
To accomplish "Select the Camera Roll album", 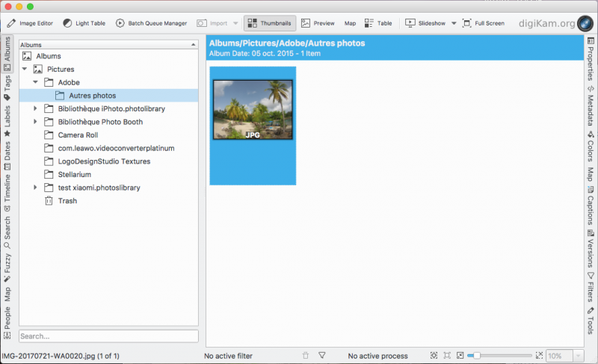I will coord(78,135).
